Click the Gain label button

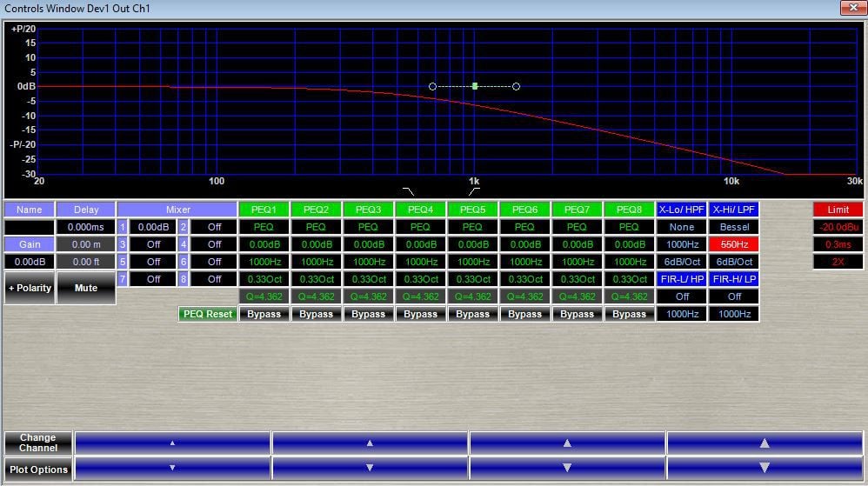pos(30,244)
